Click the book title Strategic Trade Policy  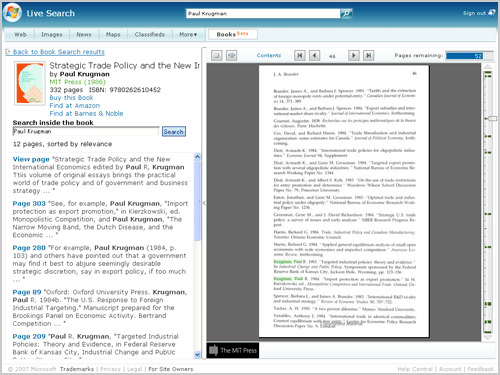click(x=124, y=66)
